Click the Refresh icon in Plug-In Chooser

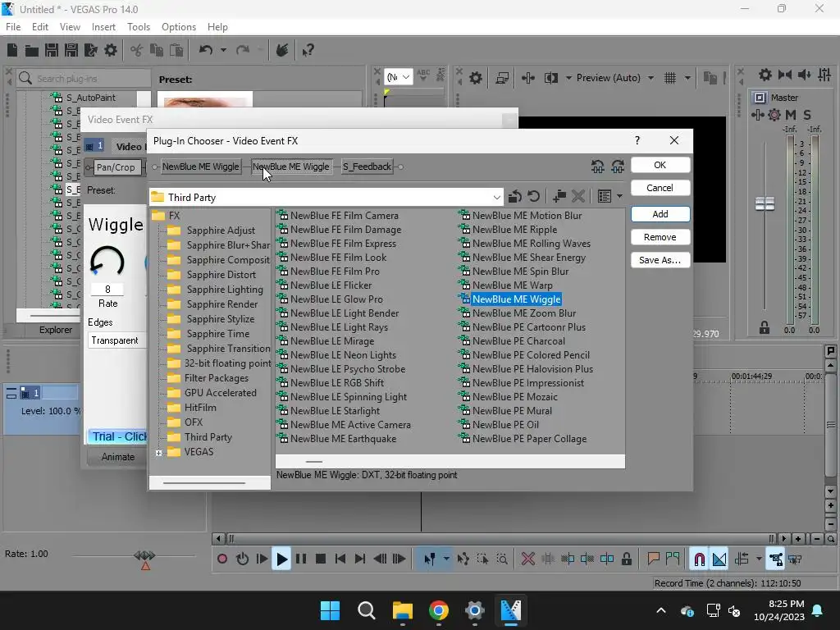point(533,197)
